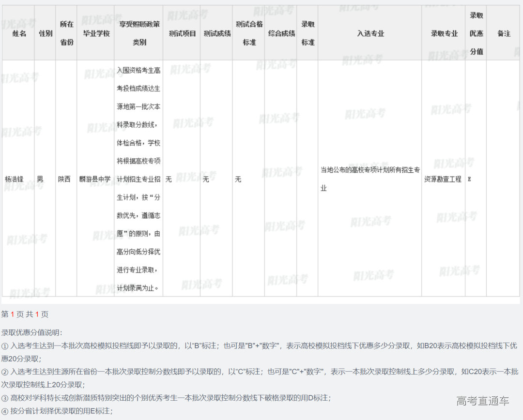This screenshot has height=420, width=523.
Task: Select the 测试合格标准 column header
Action: coord(249,33)
